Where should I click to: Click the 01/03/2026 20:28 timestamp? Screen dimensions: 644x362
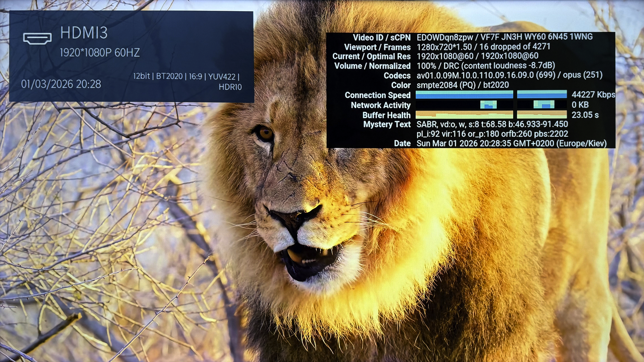(x=61, y=84)
